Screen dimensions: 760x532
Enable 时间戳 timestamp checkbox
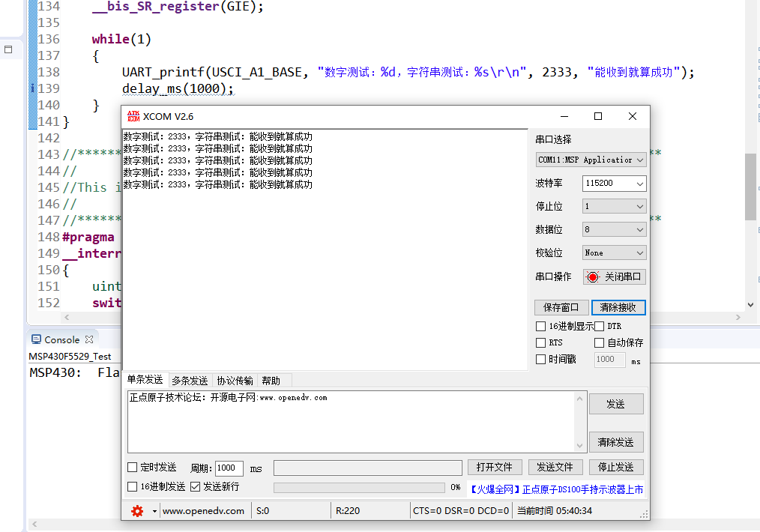[540, 359]
